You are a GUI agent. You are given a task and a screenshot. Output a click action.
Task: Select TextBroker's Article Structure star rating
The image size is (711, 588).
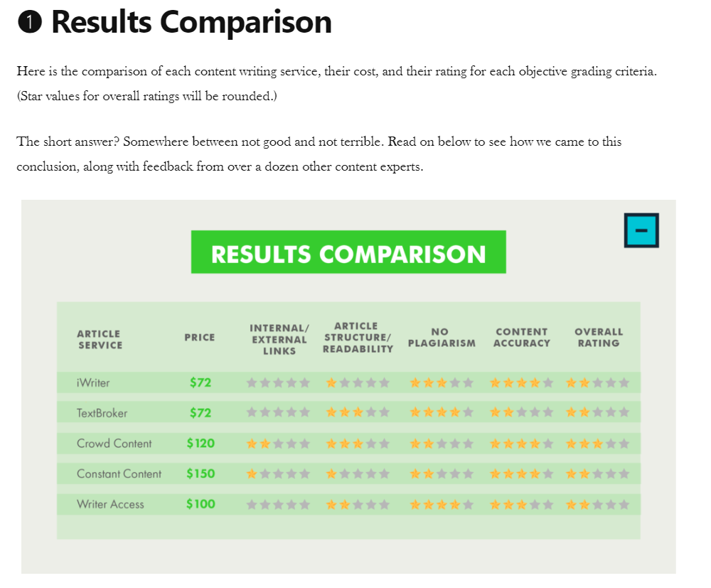[357, 412]
